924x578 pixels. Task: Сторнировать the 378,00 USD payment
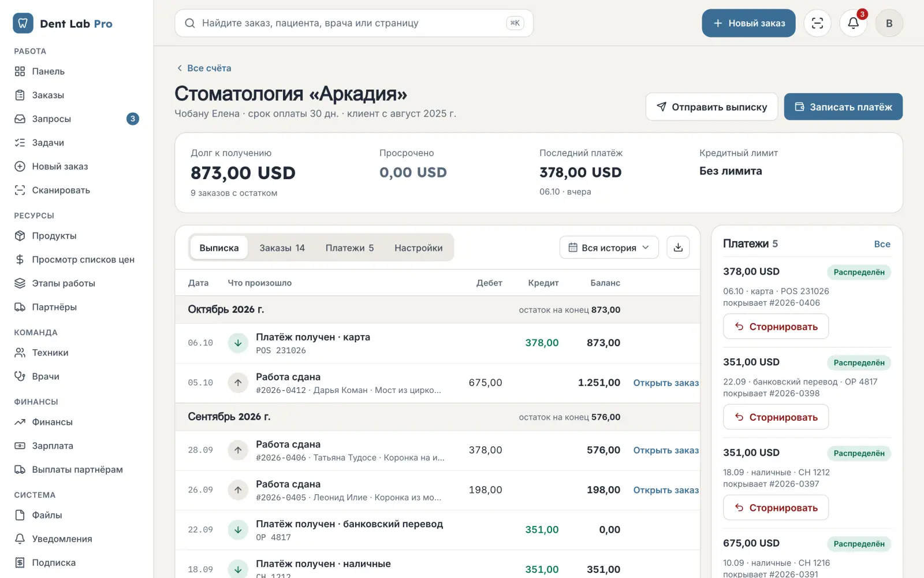click(776, 327)
